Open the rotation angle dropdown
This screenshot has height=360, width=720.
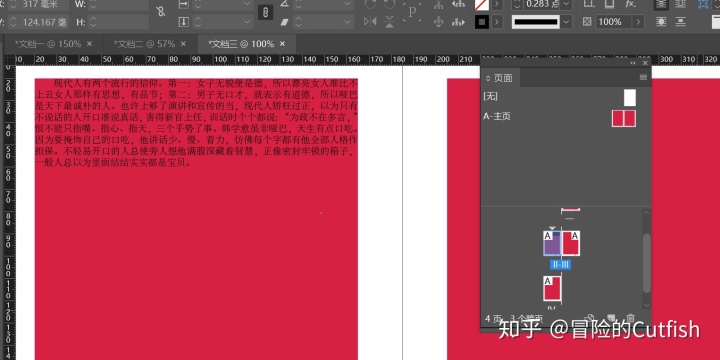pos(348,4)
